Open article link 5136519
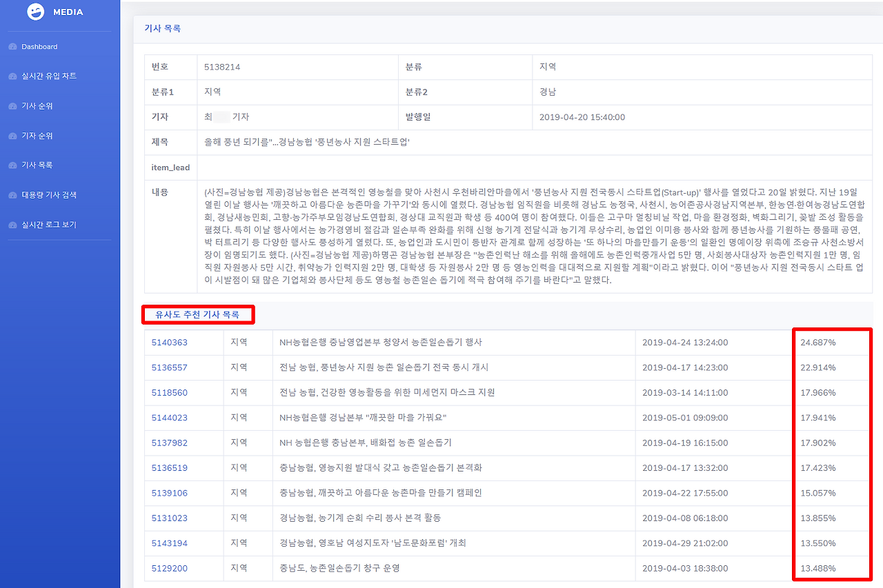The image size is (883, 588). coord(170,468)
